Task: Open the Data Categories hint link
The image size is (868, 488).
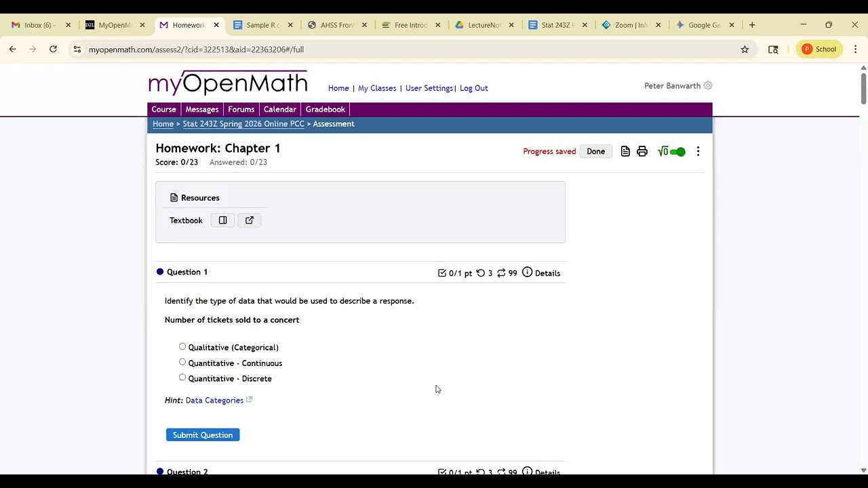Action: point(214,401)
